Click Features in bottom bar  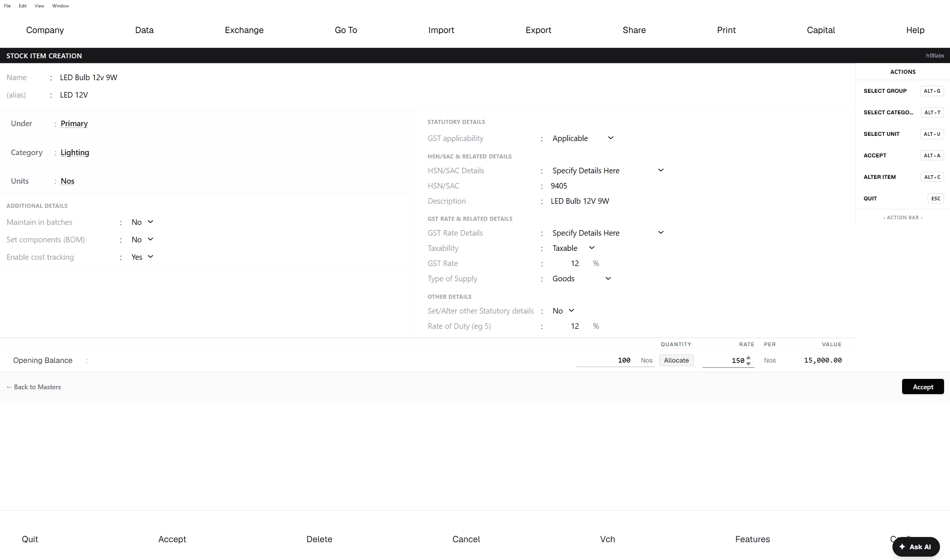point(752,539)
